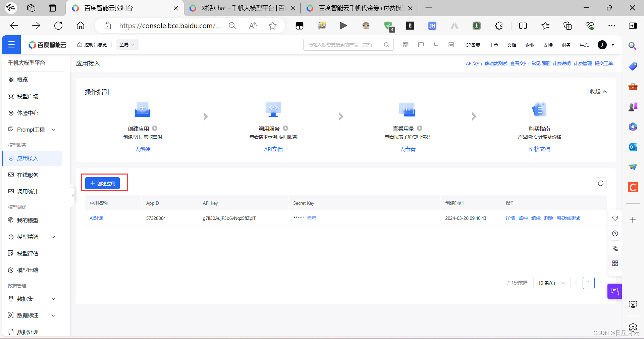Expand the 模型精调 menu
The image size is (644, 339).
53,237
